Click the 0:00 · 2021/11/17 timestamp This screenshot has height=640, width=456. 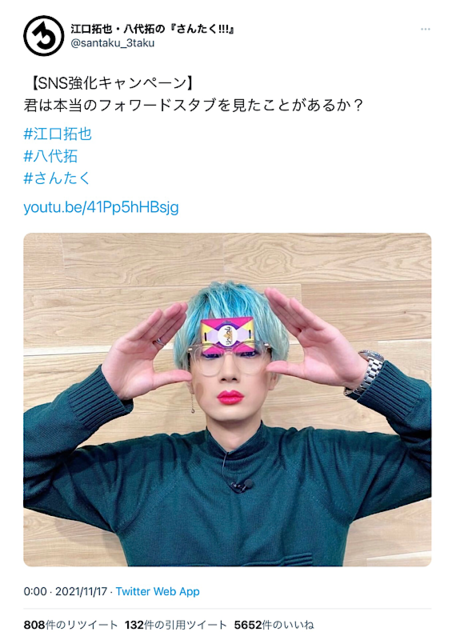click(65, 591)
